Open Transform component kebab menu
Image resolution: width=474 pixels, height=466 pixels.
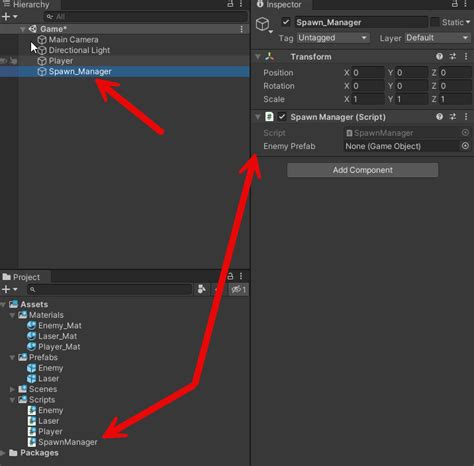pyautogui.click(x=466, y=57)
